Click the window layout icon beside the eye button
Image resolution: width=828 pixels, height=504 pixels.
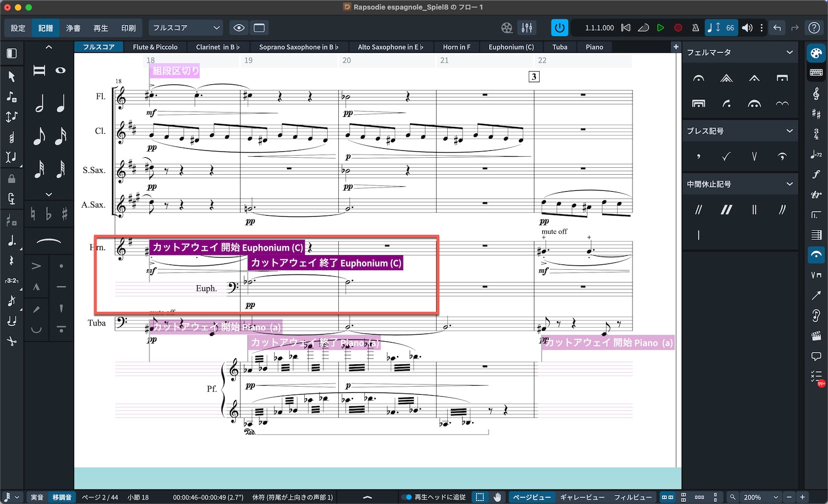[x=259, y=28]
